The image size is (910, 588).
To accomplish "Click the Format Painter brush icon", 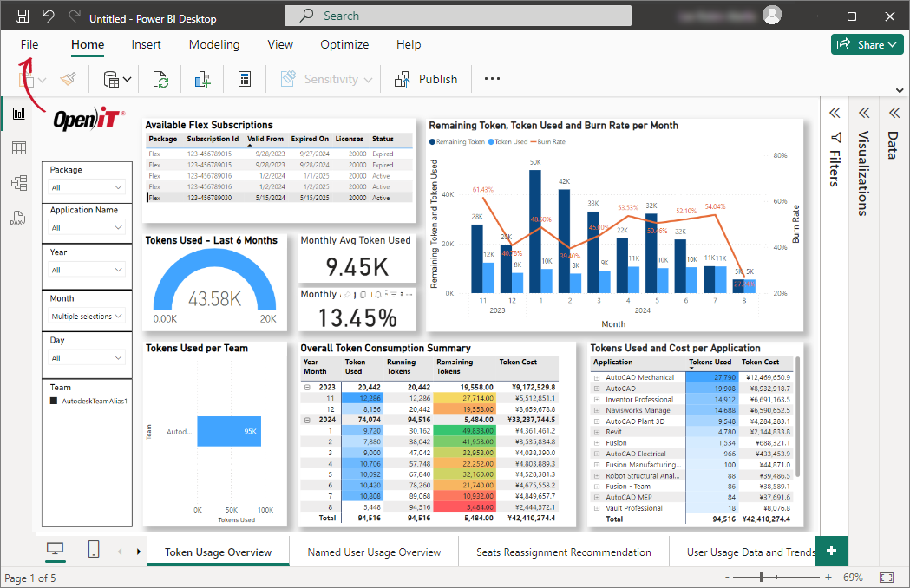I will [69, 79].
